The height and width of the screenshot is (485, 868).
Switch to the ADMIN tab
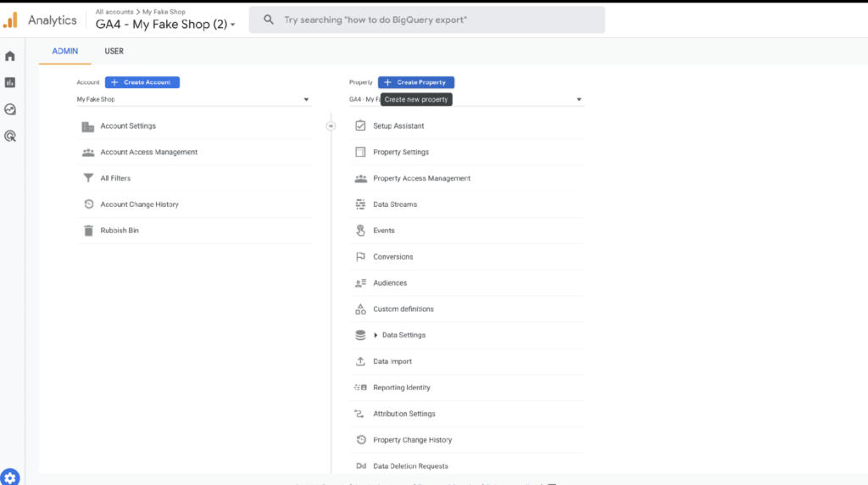click(x=64, y=51)
